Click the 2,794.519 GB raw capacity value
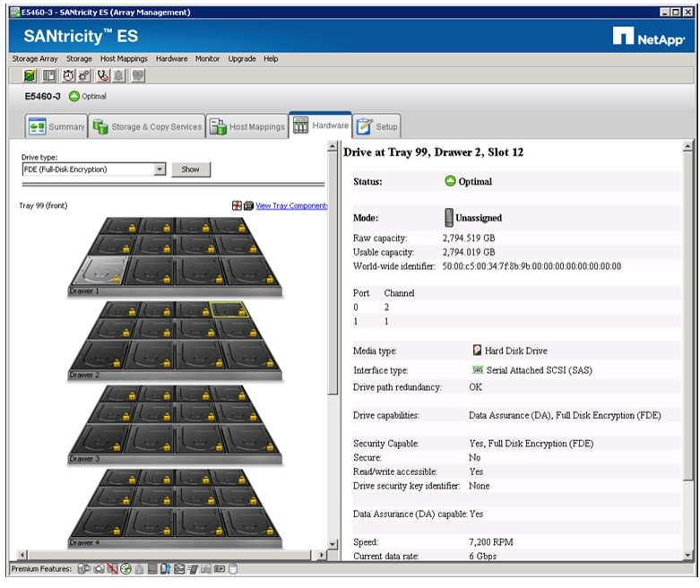This screenshot has height=588, width=700. pos(469,238)
